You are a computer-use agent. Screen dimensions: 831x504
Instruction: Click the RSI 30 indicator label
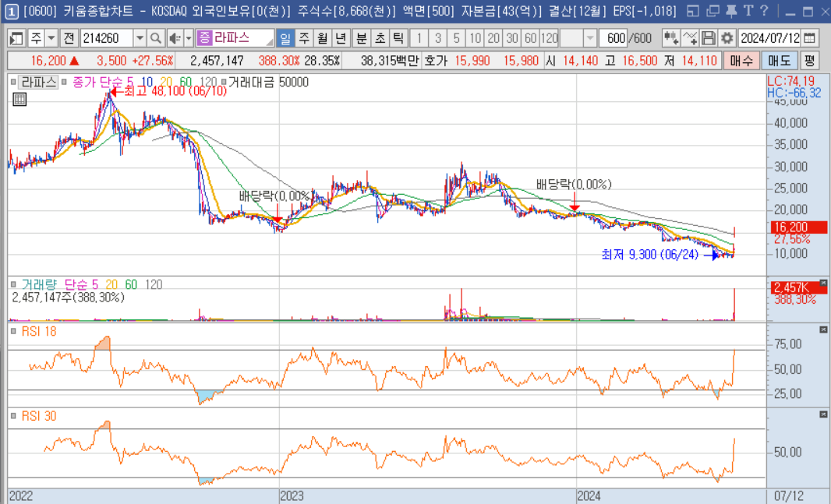point(39,416)
